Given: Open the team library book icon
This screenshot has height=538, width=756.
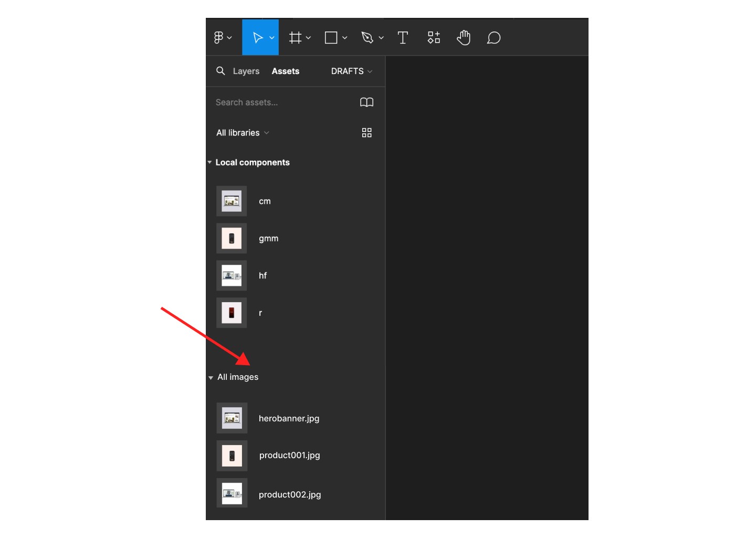Looking at the screenshot, I should [367, 102].
